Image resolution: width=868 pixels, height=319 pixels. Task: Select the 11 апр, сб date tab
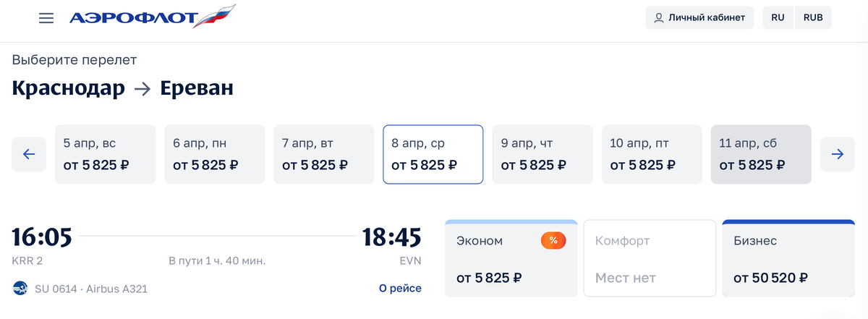761,154
